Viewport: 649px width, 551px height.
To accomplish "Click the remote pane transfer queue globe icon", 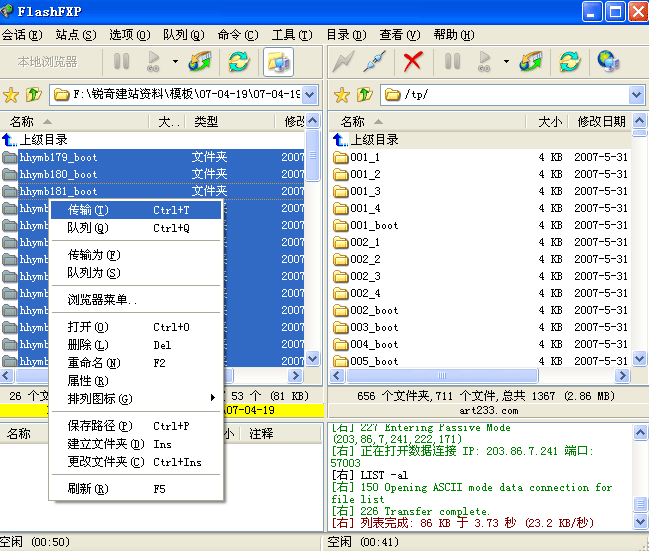I will [531, 61].
